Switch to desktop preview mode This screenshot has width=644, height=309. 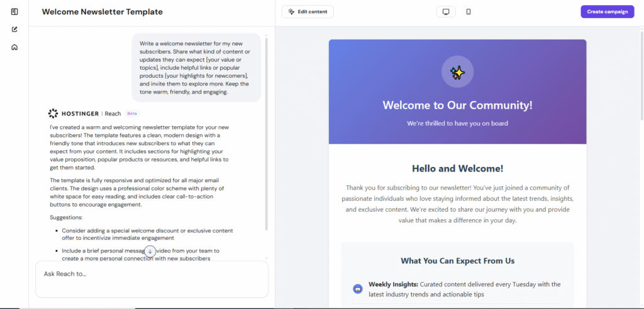[x=446, y=12]
